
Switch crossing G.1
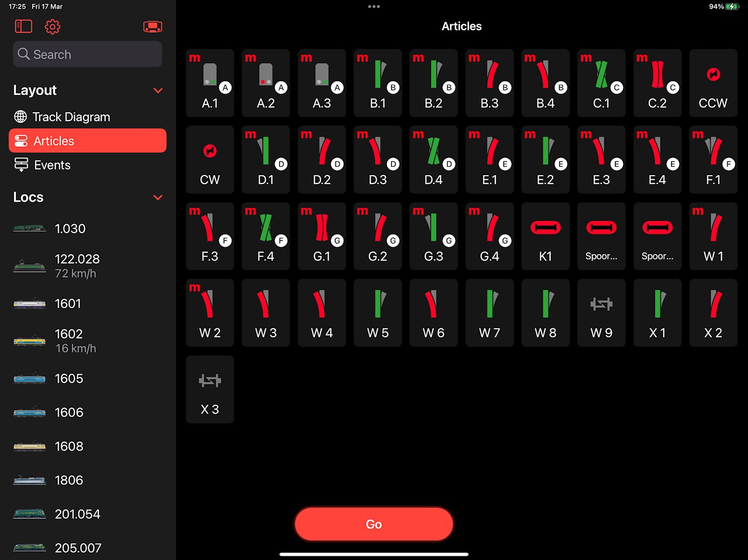pyautogui.click(x=322, y=236)
